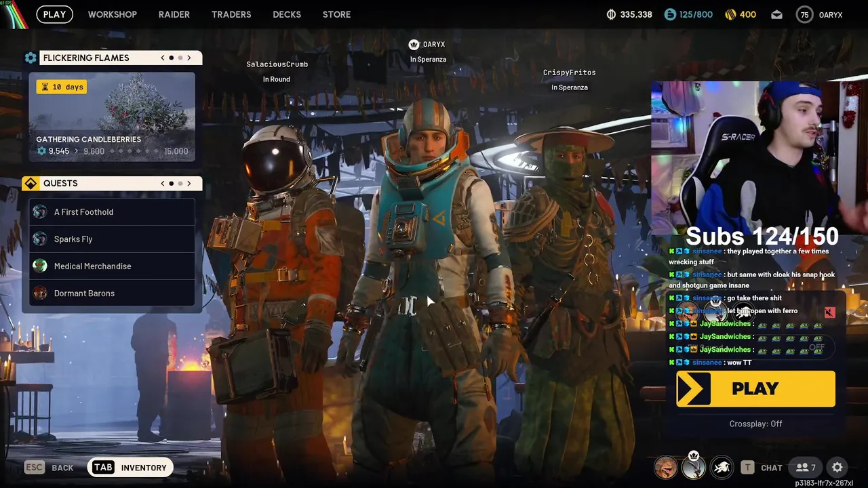Open the Gathering Candleberries event card
This screenshot has width=868, height=488.
click(x=112, y=117)
